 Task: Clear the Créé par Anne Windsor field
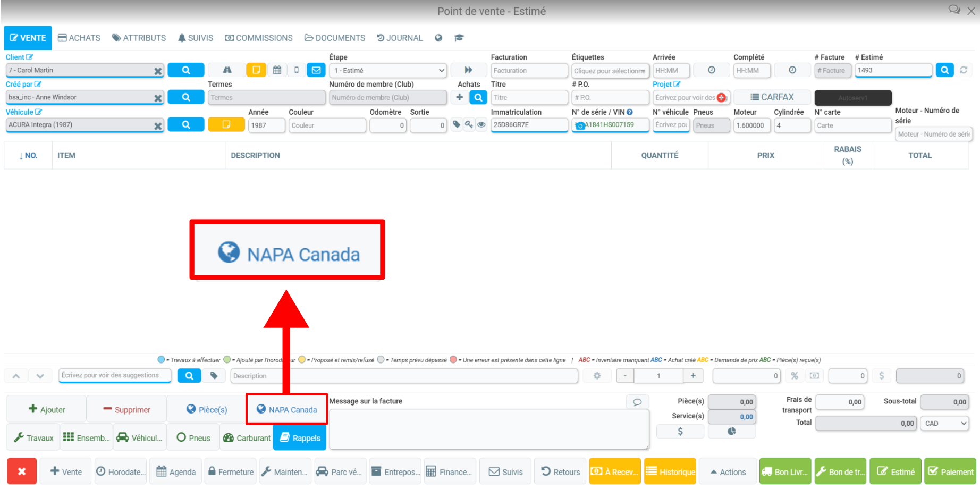158,98
